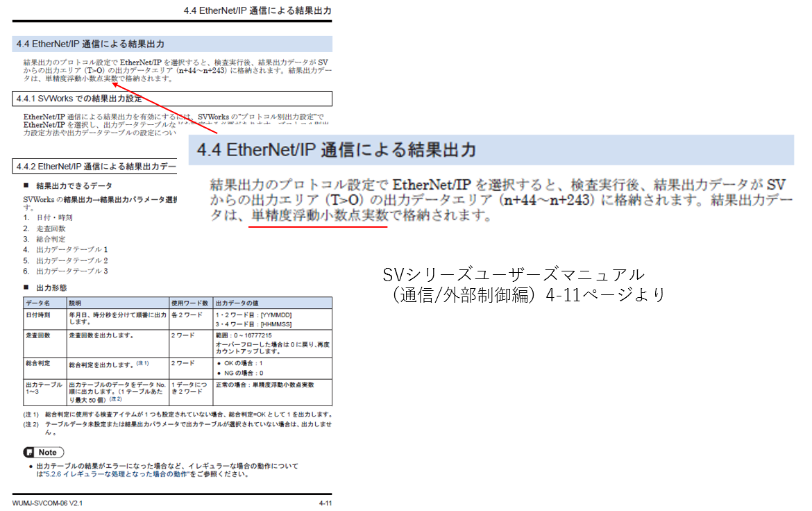Click footer page number '4-11'

[x=325, y=503]
